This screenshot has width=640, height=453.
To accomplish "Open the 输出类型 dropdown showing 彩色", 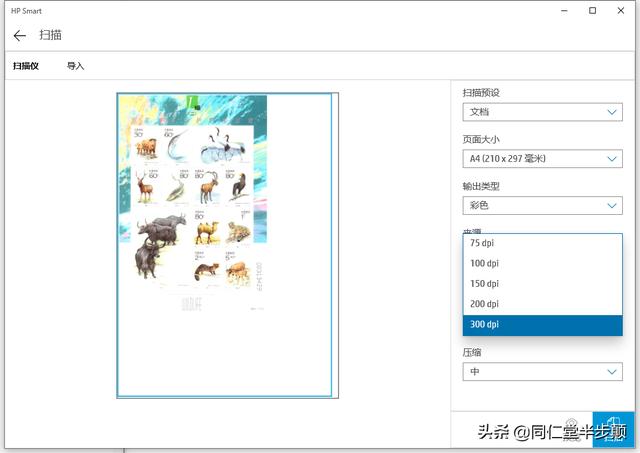I will tap(542, 205).
